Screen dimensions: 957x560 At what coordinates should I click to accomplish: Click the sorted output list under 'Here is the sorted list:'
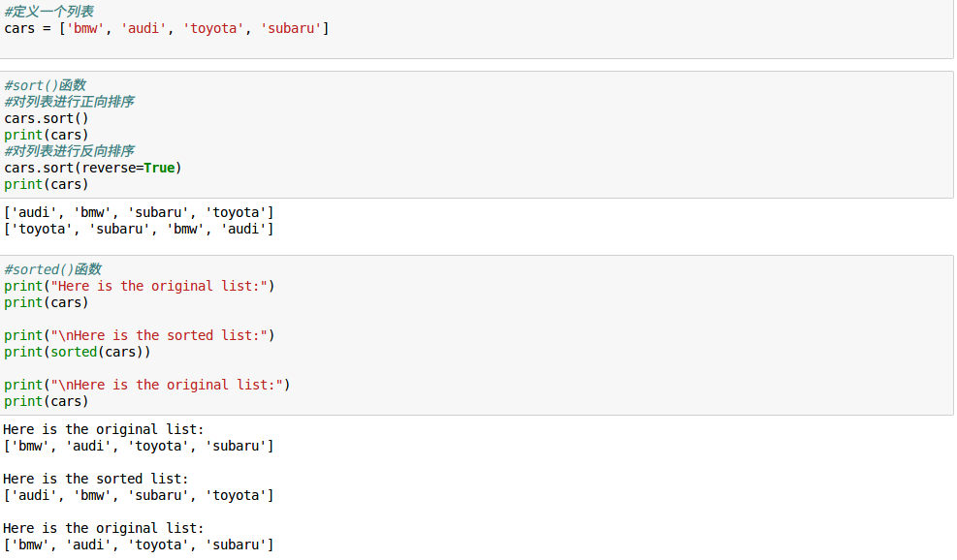pos(139,495)
